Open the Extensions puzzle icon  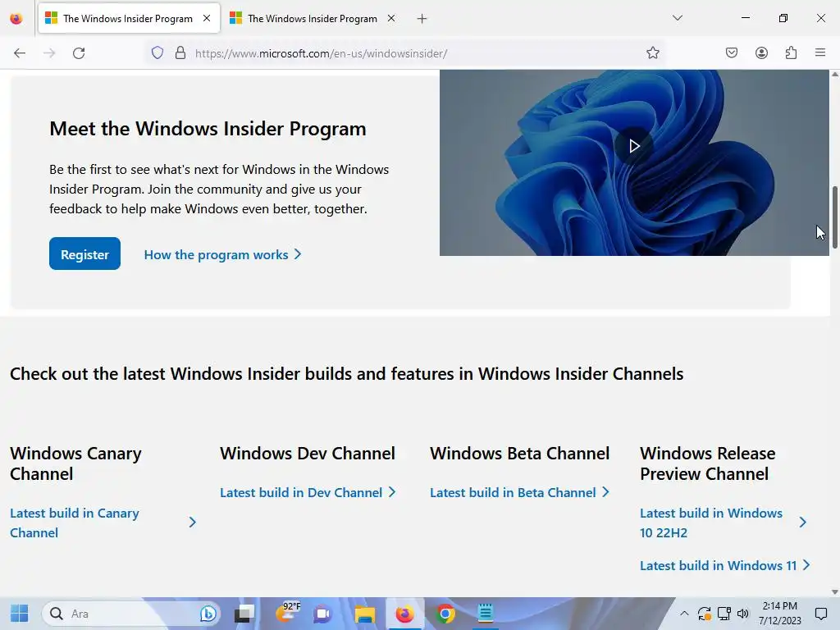click(x=791, y=52)
